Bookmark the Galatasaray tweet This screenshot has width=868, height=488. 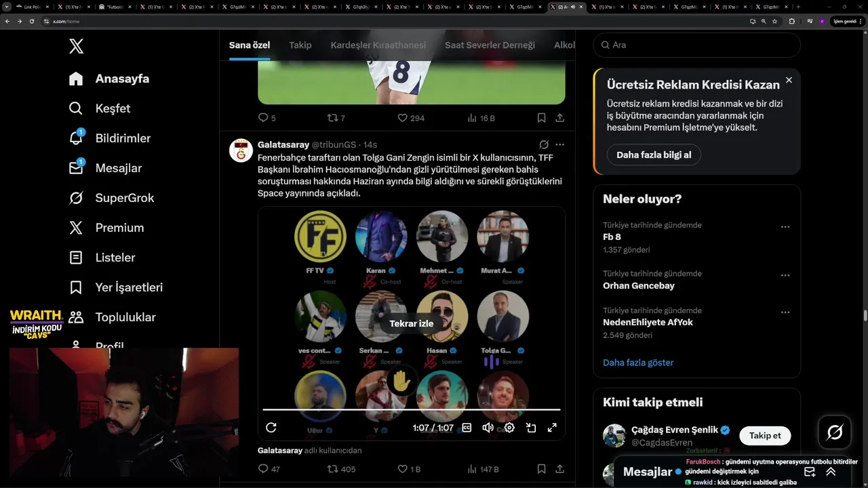click(541, 469)
